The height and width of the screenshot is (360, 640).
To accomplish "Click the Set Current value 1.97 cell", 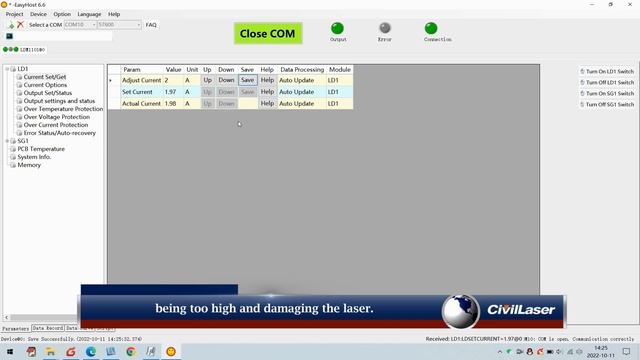I will (173, 92).
